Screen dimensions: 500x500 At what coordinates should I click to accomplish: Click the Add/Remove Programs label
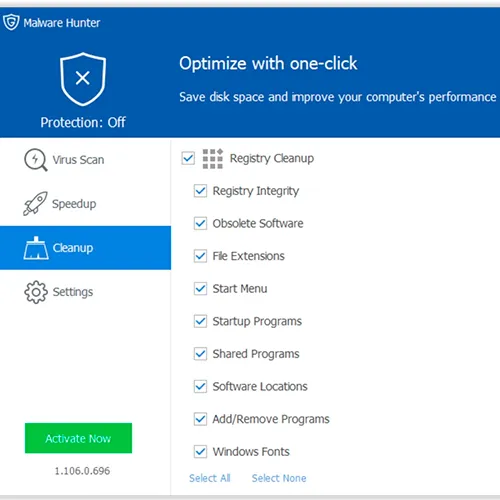pyautogui.click(x=271, y=419)
